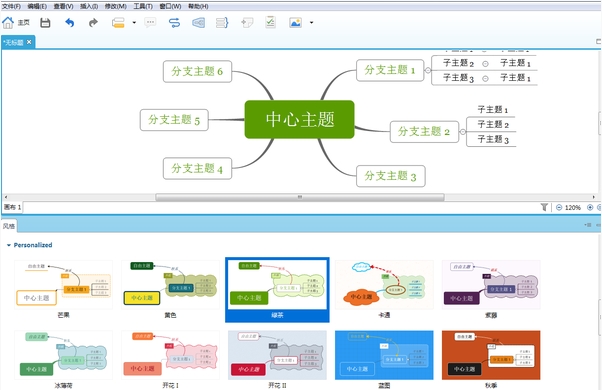The image size is (602, 390).
Task: Switch to the 画布 1 sheet tab
Action: click(12, 207)
